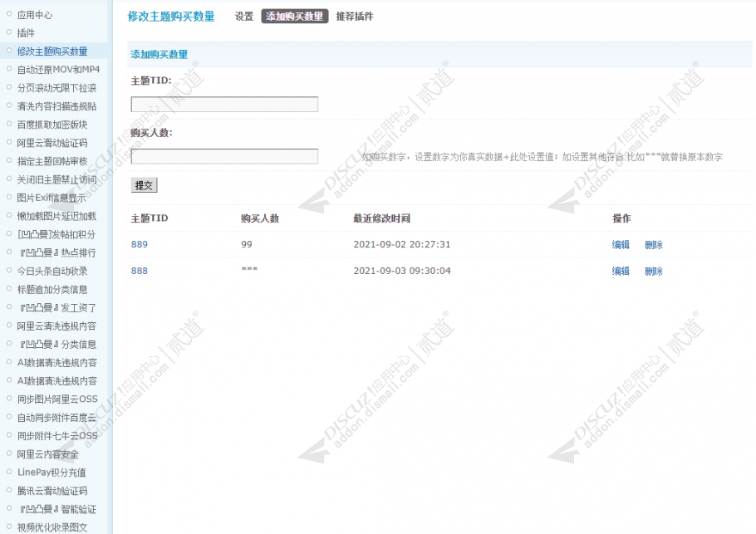Click 删除 for TID 888 row

coord(654,272)
